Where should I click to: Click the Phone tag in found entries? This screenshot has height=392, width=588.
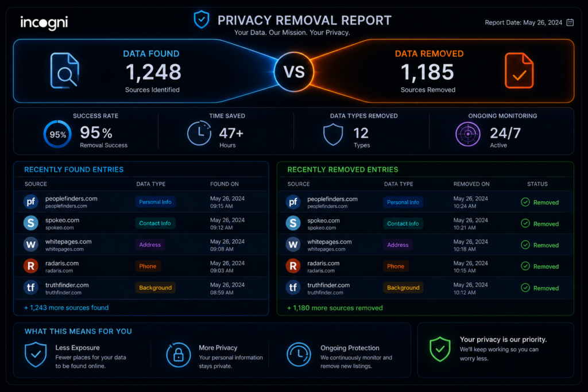[148, 266]
